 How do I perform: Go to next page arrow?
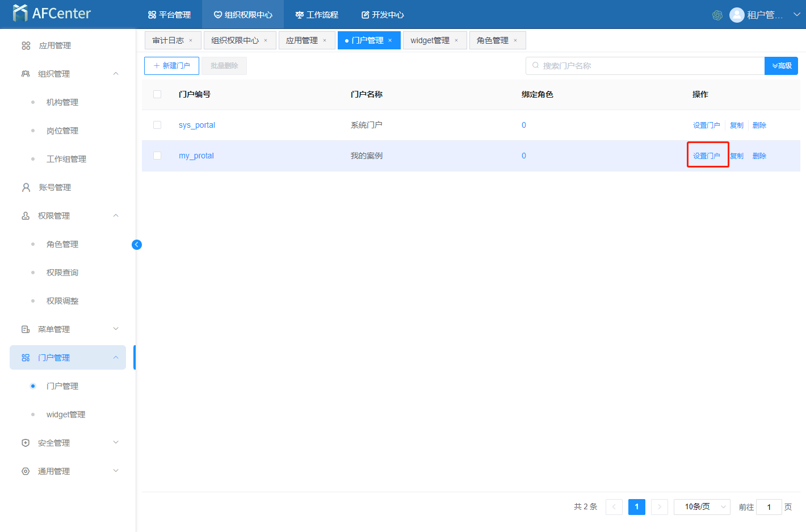[x=660, y=507]
